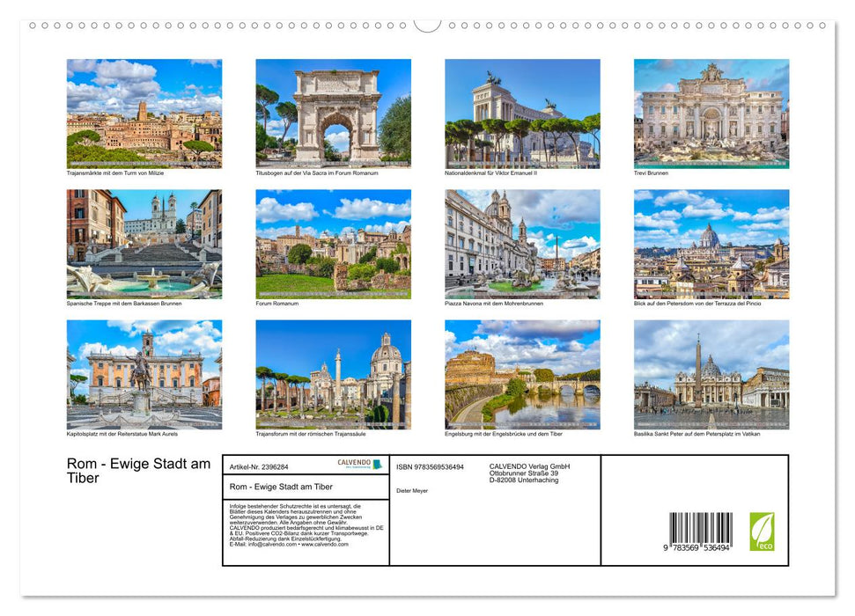Click caption 'Kapitolsplatz mit der Reiterstatue Mark Aurels'

coord(122,434)
